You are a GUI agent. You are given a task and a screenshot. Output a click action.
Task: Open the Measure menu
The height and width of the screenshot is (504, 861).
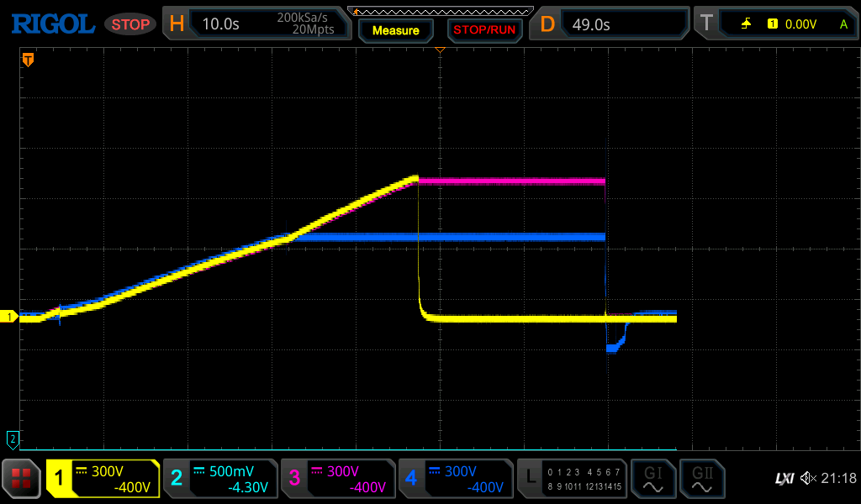[395, 30]
